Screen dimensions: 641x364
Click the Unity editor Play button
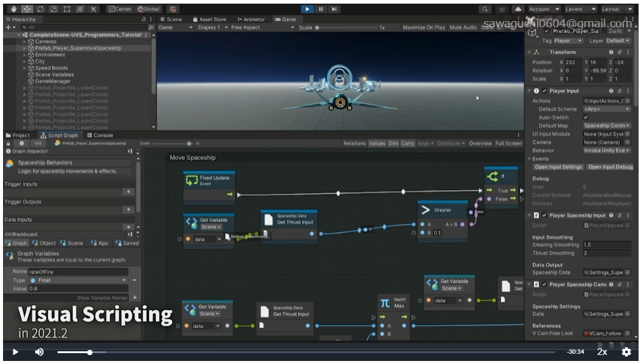pos(307,9)
